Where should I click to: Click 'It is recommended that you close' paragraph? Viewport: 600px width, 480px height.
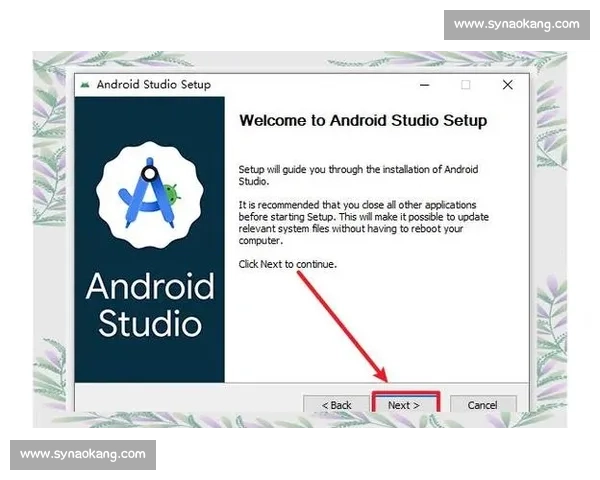(364, 222)
